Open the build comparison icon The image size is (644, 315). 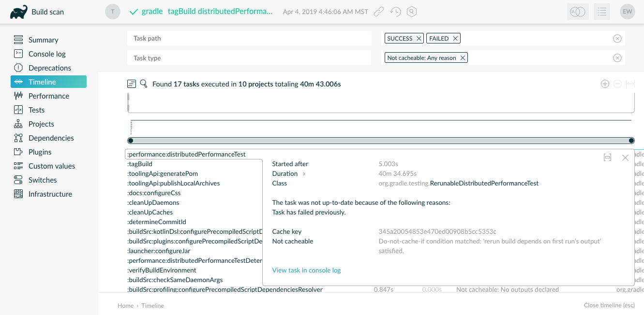tap(578, 12)
